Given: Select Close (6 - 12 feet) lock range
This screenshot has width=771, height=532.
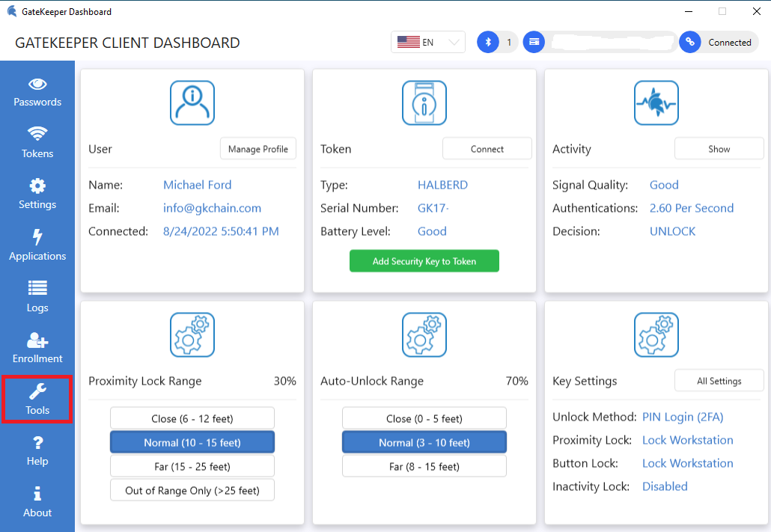Looking at the screenshot, I should coord(192,418).
